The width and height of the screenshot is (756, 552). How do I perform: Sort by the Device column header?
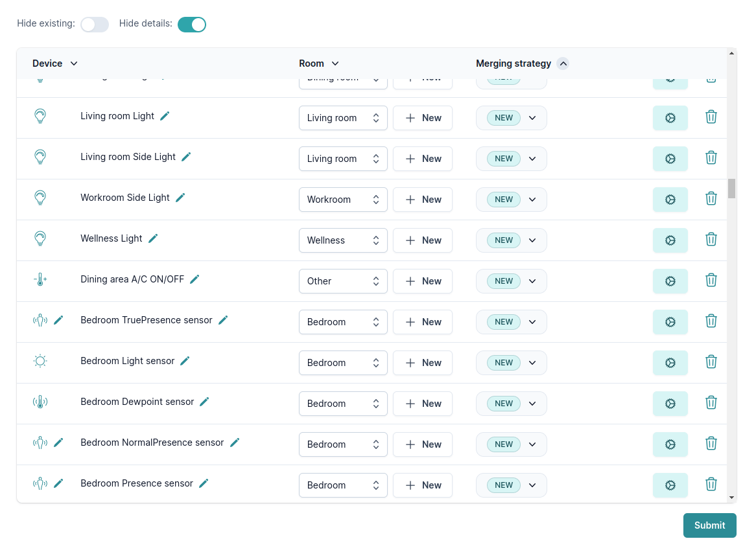pos(55,63)
